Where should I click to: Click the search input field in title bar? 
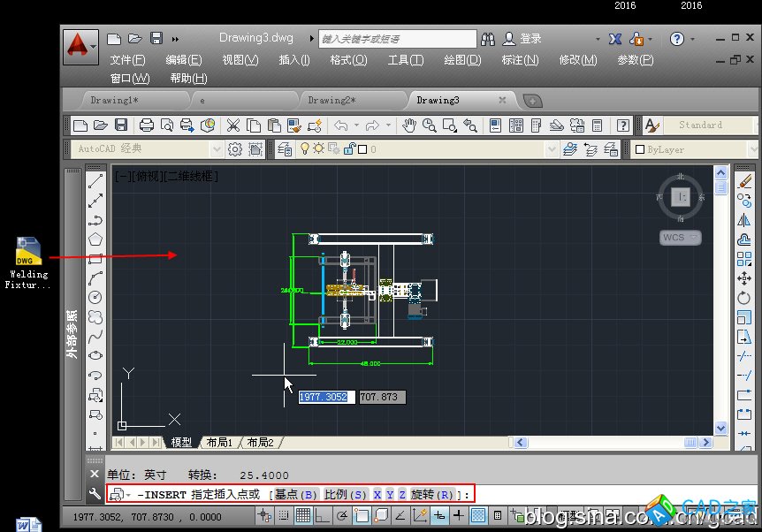coord(396,39)
